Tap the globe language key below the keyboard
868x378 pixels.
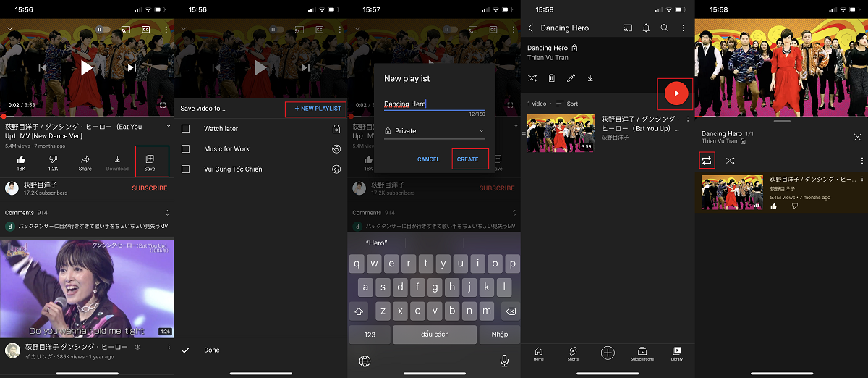(365, 361)
